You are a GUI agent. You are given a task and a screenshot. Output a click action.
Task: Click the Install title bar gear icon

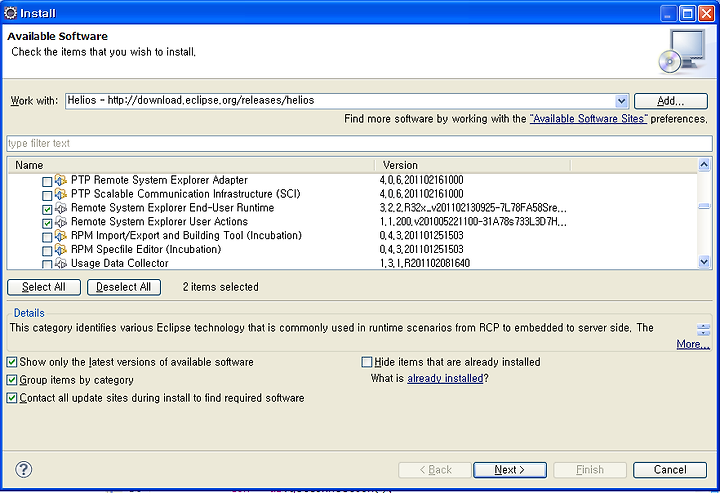click(10, 13)
